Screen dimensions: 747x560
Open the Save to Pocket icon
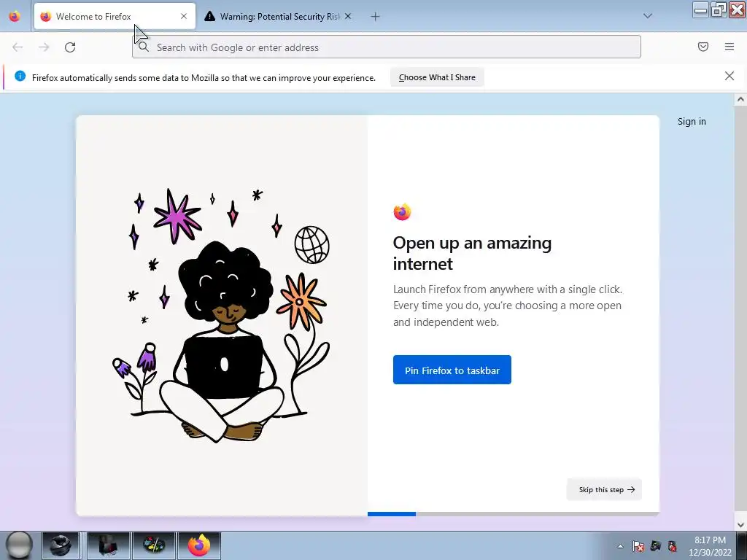[x=703, y=47]
